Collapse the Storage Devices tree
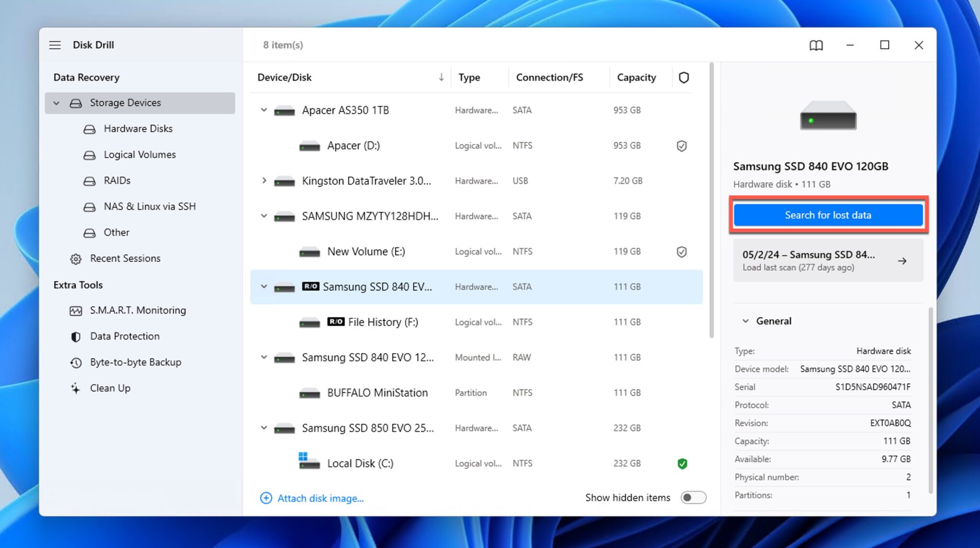980x548 pixels. 56,103
